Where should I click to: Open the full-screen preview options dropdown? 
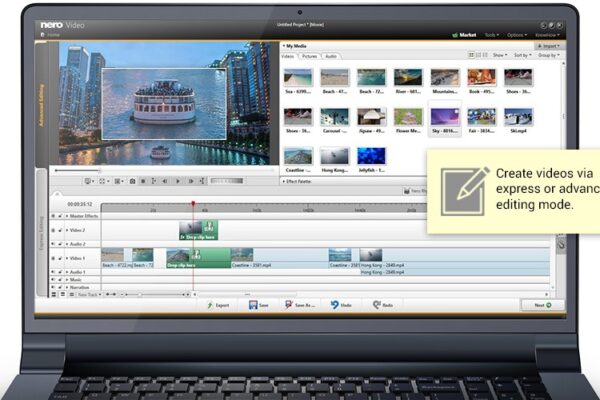click(104, 181)
